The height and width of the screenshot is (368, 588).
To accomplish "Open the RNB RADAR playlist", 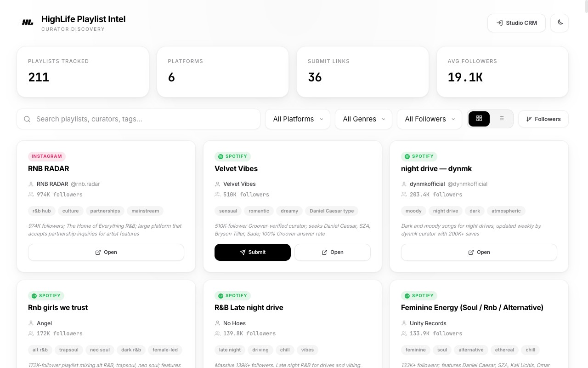I will [106, 252].
